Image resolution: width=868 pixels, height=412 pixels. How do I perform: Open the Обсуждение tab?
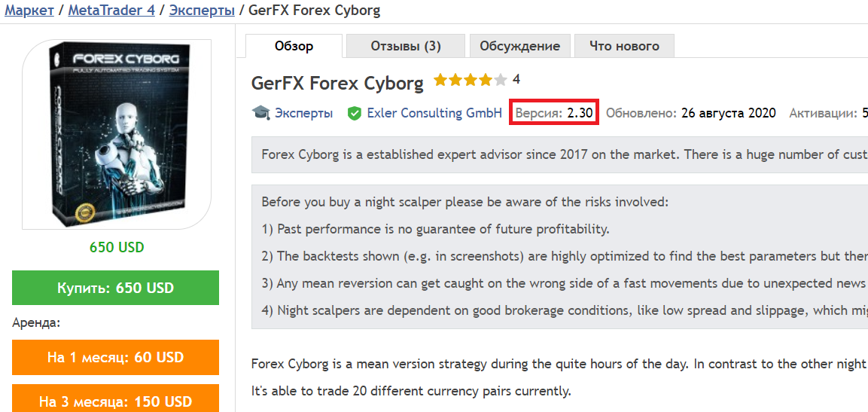519,46
